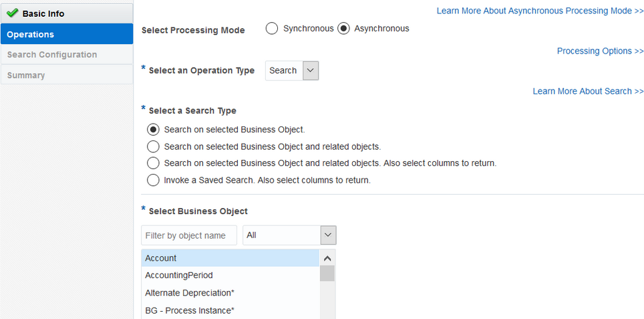Viewport: 644px width, 319px height.
Task: Select Alternate Depreciation* business object
Action: [x=190, y=293]
